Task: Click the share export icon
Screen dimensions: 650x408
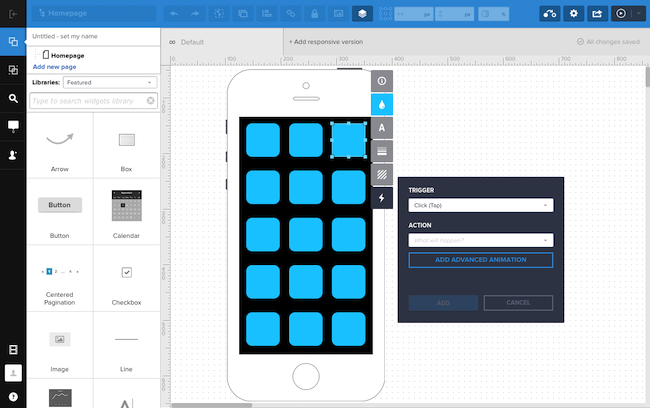Action: tap(597, 14)
